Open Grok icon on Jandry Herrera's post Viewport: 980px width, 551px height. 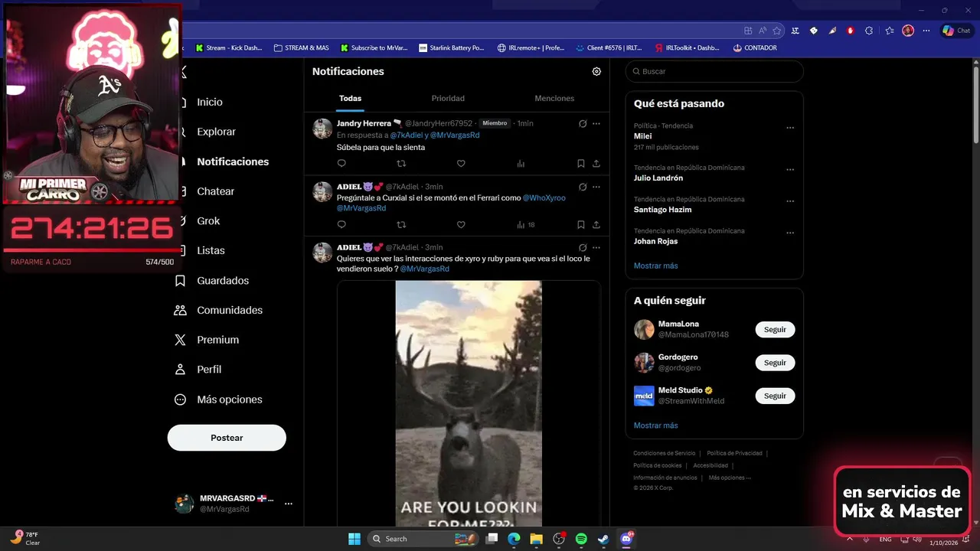[583, 123]
